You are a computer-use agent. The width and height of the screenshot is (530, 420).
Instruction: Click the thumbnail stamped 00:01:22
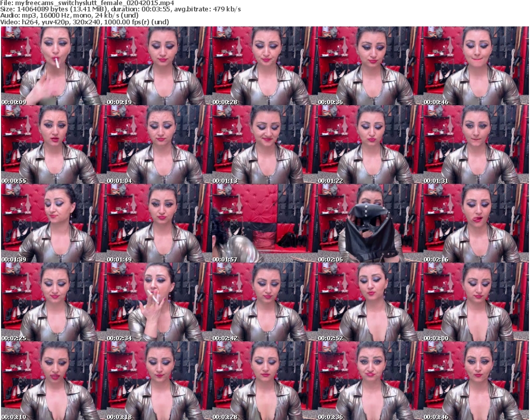pyautogui.click(x=370, y=144)
